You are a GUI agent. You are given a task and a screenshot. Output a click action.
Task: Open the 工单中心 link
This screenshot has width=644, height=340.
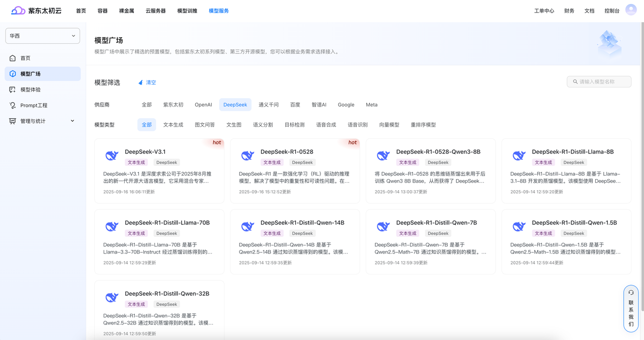point(544,11)
